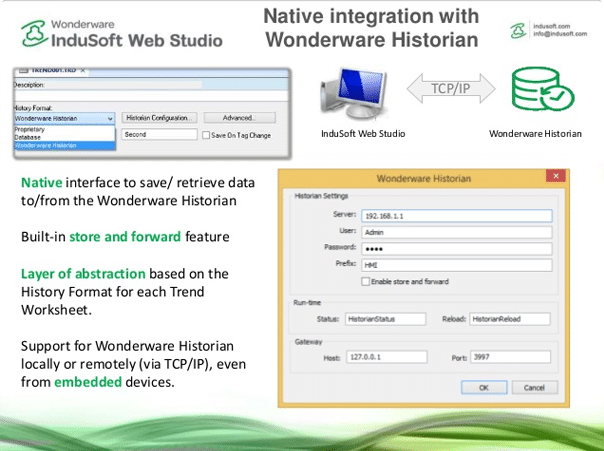Click the Status field HistorianStatus
The width and height of the screenshot is (604, 451).
(x=385, y=319)
